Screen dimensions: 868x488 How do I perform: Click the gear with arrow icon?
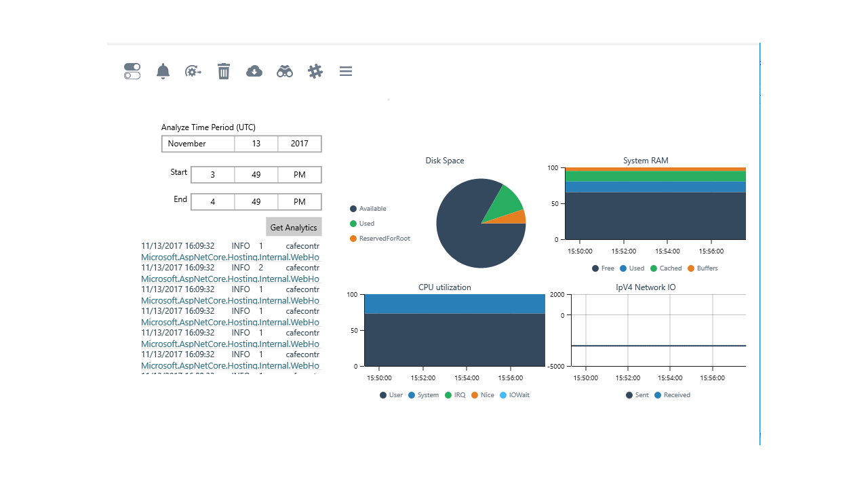click(193, 71)
